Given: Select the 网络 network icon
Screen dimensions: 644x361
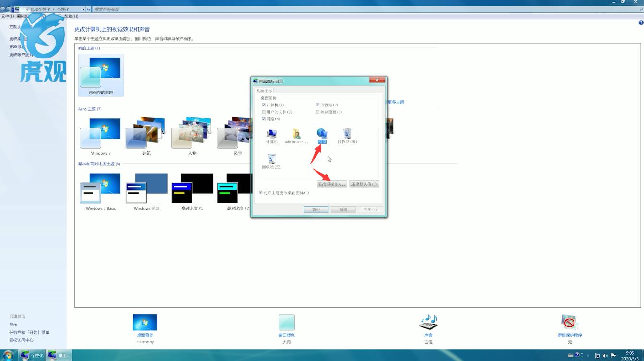Looking at the screenshot, I should coord(322,136).
